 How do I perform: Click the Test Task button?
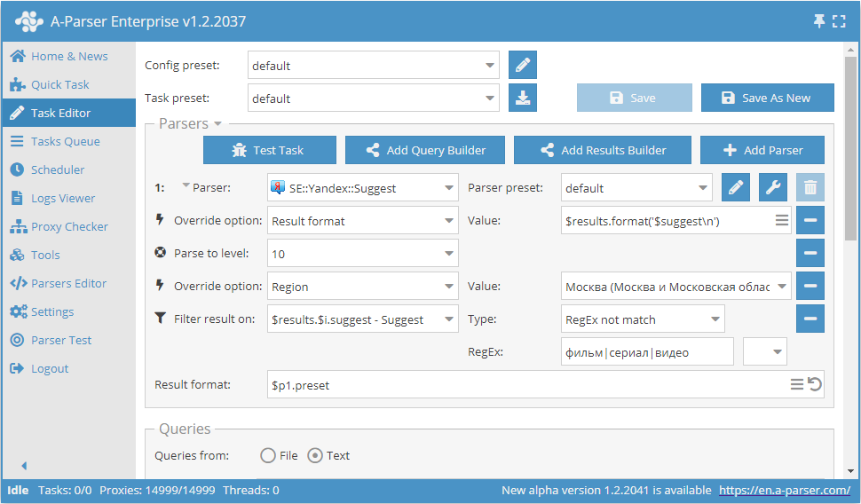[270, 150]
